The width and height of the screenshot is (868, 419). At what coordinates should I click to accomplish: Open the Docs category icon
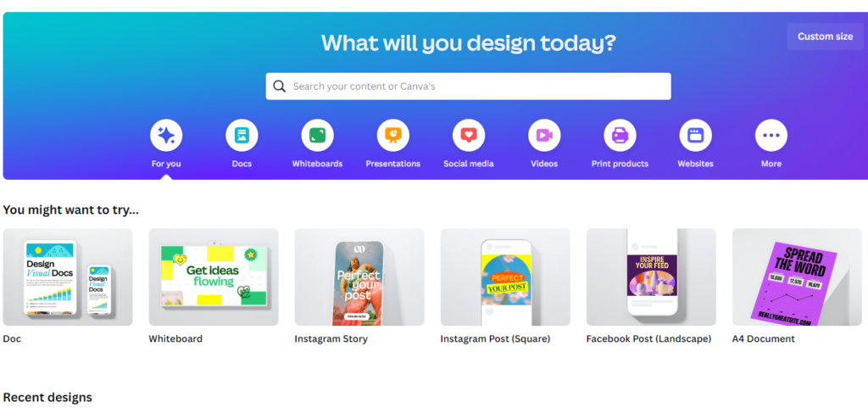point(242,135)
